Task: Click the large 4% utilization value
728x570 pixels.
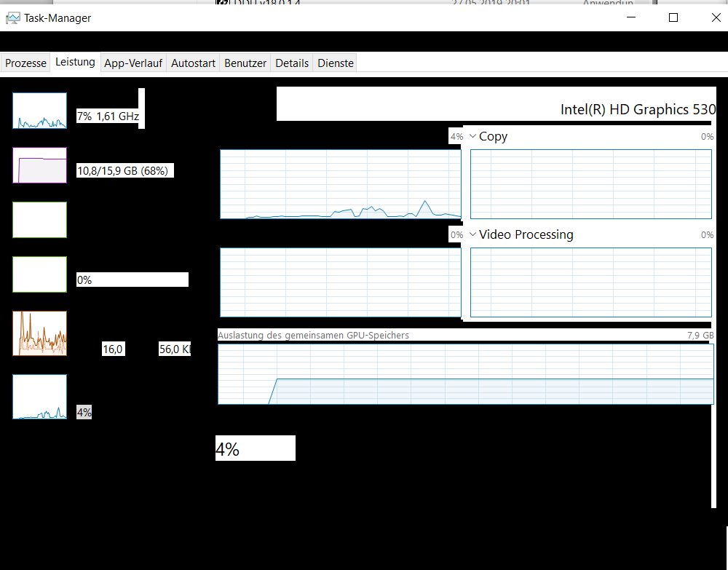Action: point(227,449)
